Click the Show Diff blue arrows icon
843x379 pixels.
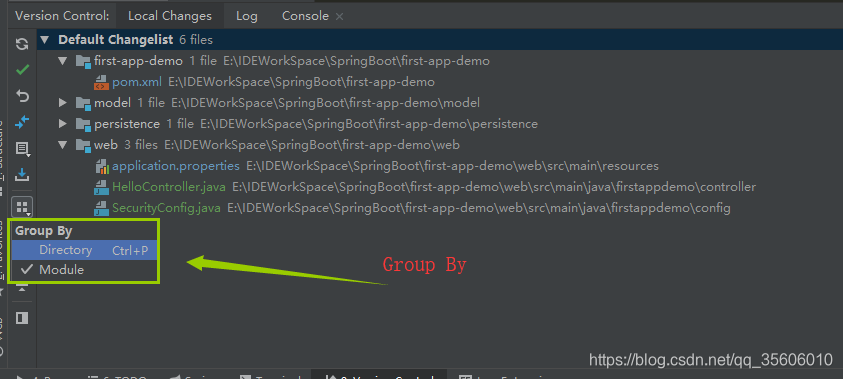22,122
